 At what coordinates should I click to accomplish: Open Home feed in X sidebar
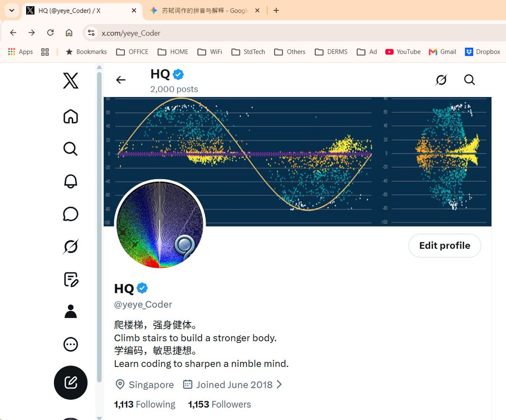(70, 116)
